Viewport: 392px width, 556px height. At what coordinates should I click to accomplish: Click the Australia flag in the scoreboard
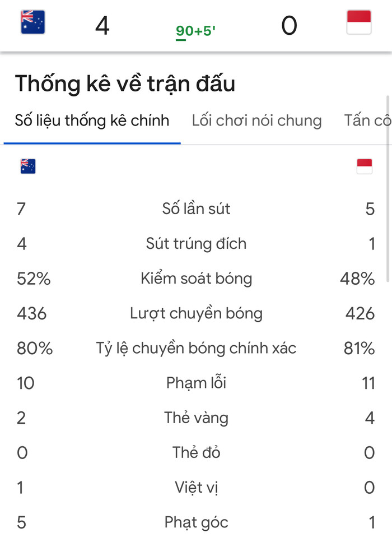tap(32, 21)
